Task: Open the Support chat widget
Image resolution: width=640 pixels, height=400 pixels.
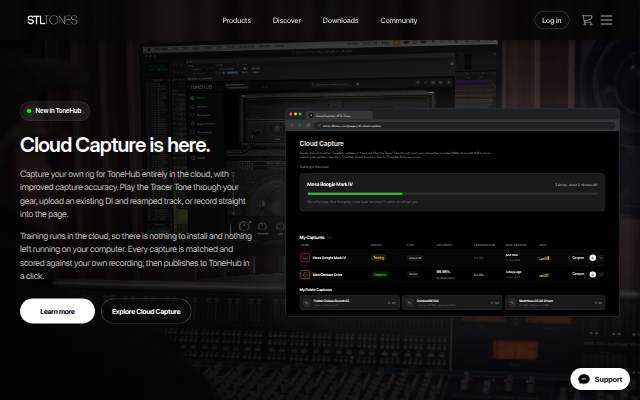Action: 600,379
